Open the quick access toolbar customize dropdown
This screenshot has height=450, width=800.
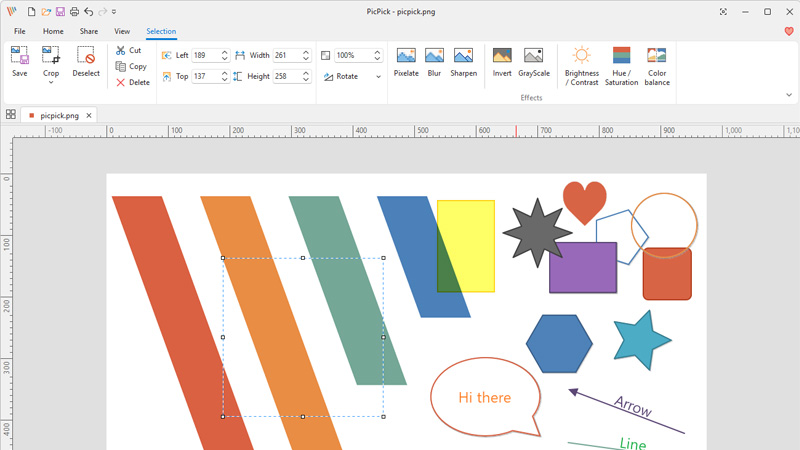tap(114, 11)
